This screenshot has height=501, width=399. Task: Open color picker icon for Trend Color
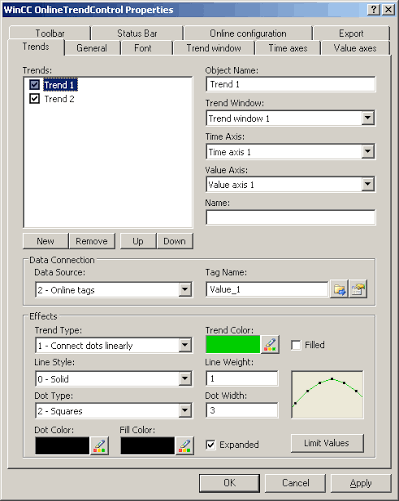tap(270, 345)
